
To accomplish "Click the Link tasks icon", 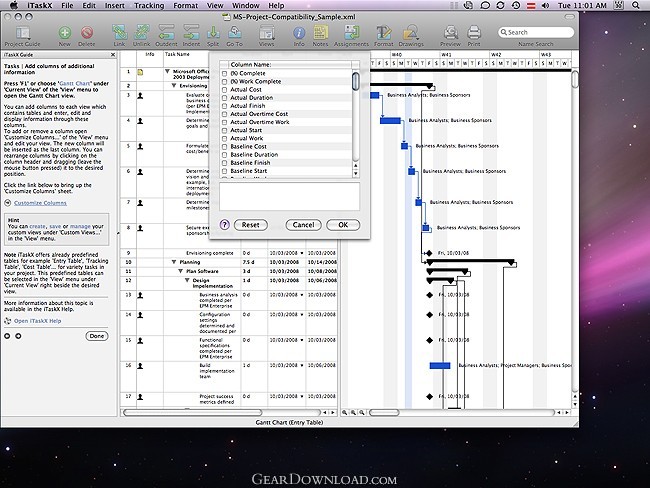I will [x=119, y=32].
